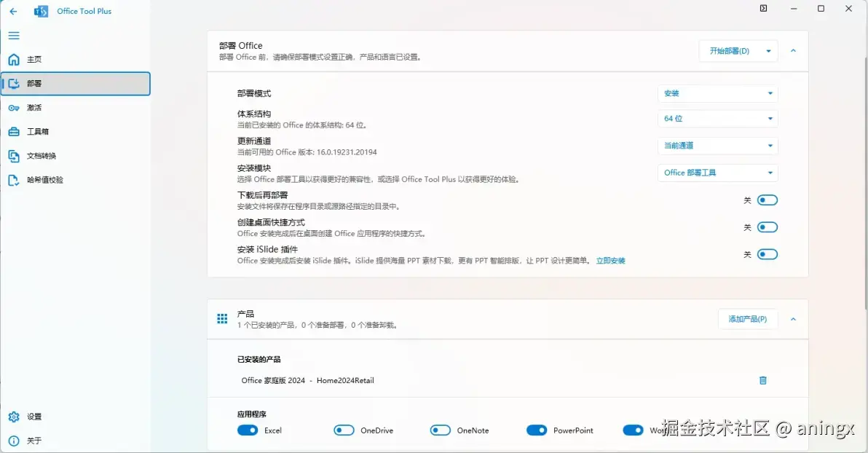
Task: Open the 工具箱 page
Action: tap(75, 132)
